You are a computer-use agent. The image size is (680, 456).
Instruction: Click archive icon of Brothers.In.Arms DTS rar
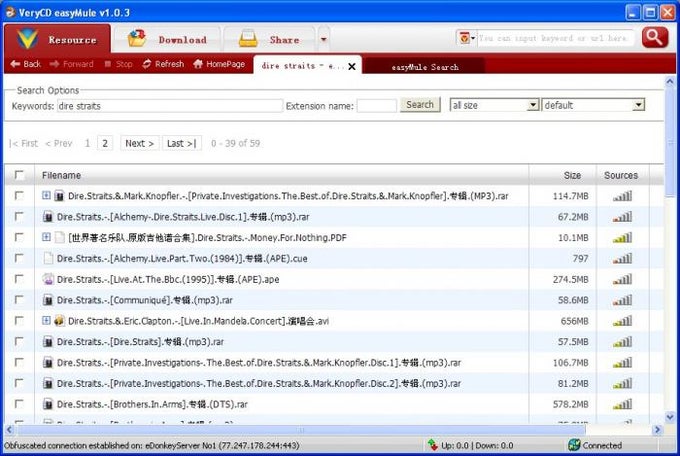tap(48, 404)
